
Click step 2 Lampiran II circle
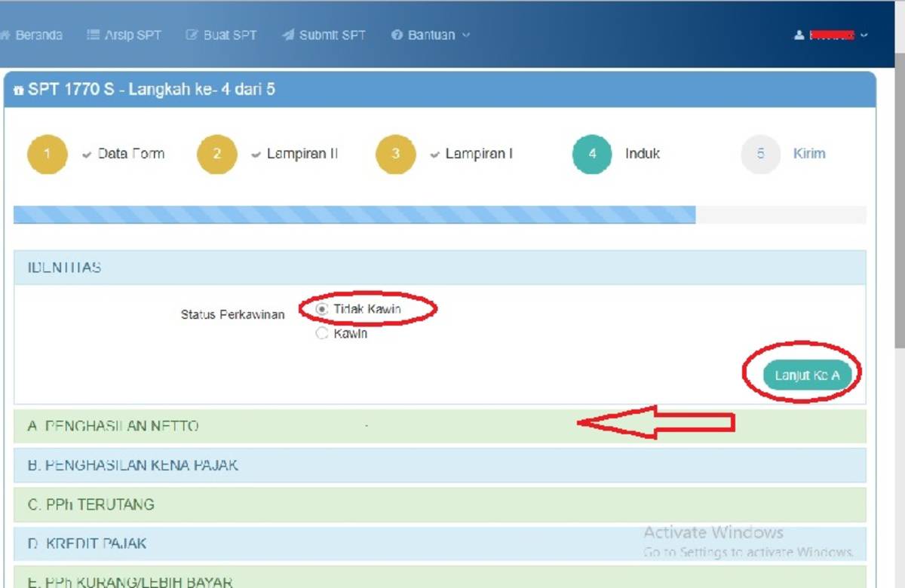217,154
